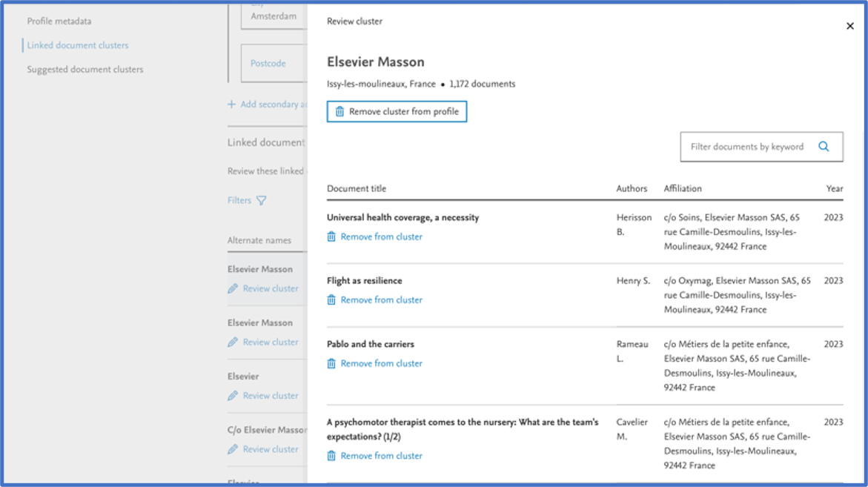The height and width of the screenshot is (487, 868).
Task: Click author Rameau L.
Action: 632,351
